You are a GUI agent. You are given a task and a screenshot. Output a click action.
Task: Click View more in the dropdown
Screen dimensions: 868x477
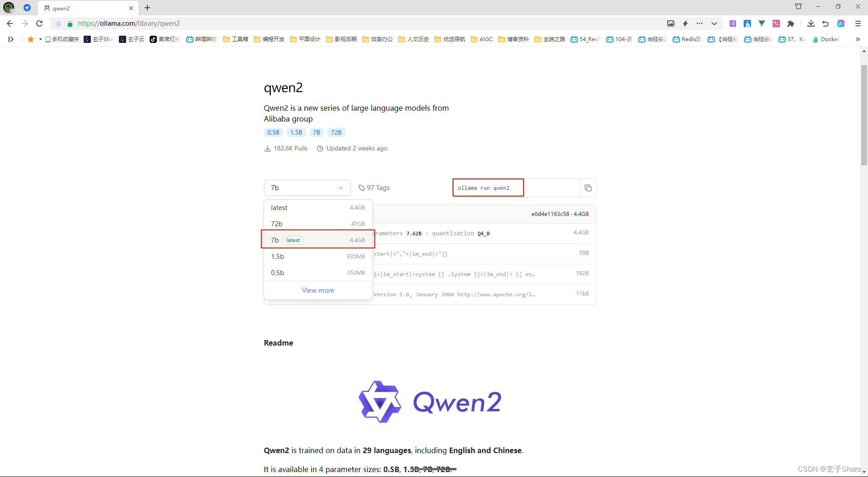pos(318,290)
